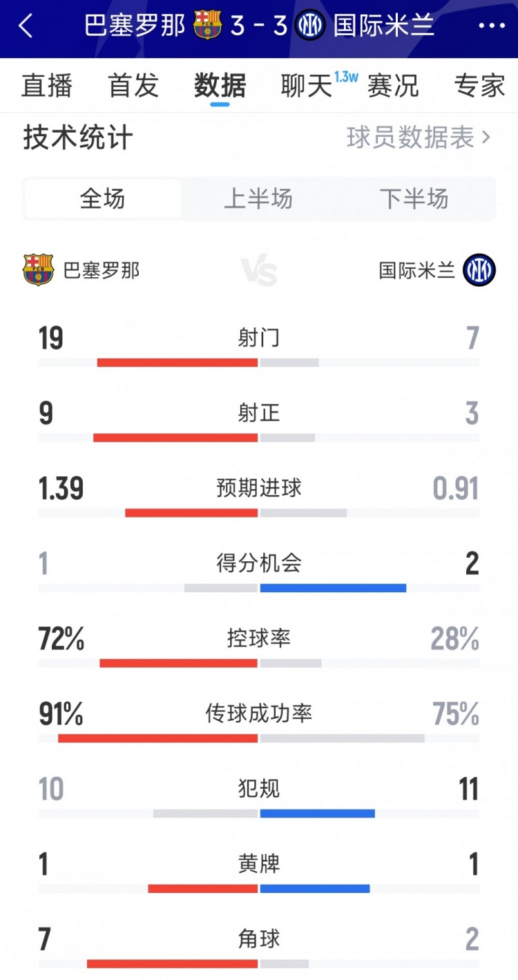This screenshot has width=518, height=980.
Task: Tap the 预期进球 expected goals label
Action: (x=259, y=488)
